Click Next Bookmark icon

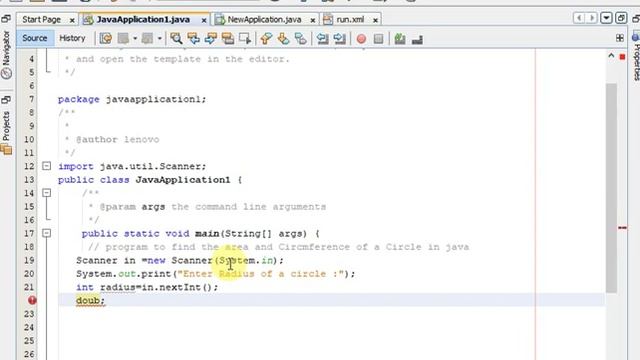click(283, 38)
